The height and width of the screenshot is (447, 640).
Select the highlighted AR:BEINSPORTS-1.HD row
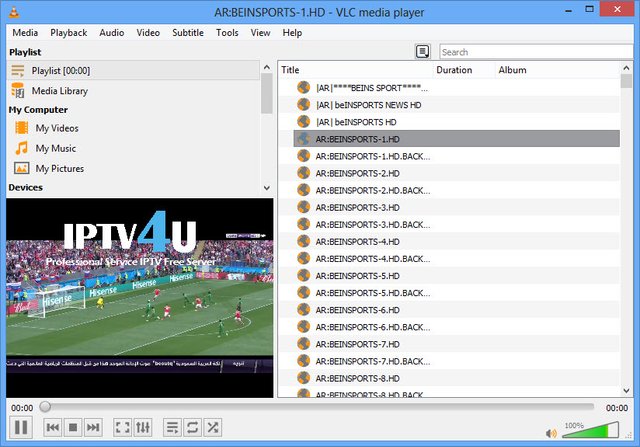pos(457,139)
